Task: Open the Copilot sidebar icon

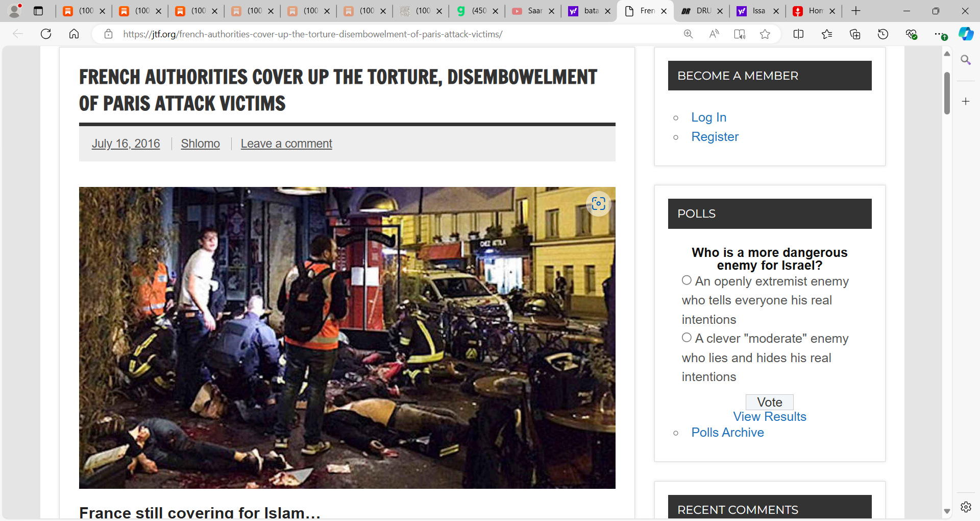Action: pyautogui.click(x=966, y=34)
